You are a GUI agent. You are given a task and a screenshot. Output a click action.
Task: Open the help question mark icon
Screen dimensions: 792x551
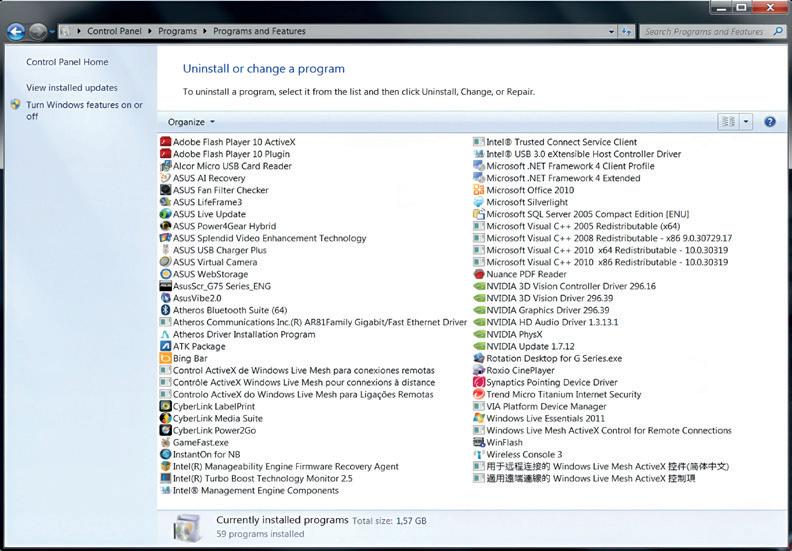pyautogui.click(x=770, y=122)
